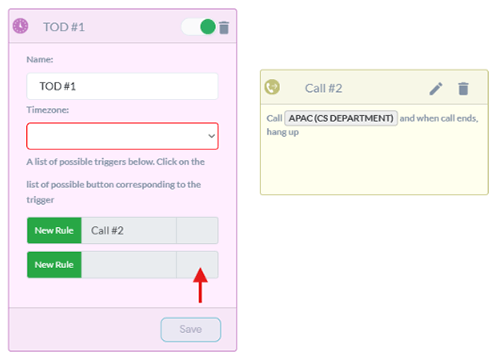
Task: Click the hang up text in Call #2
Action: click(283, 132)
